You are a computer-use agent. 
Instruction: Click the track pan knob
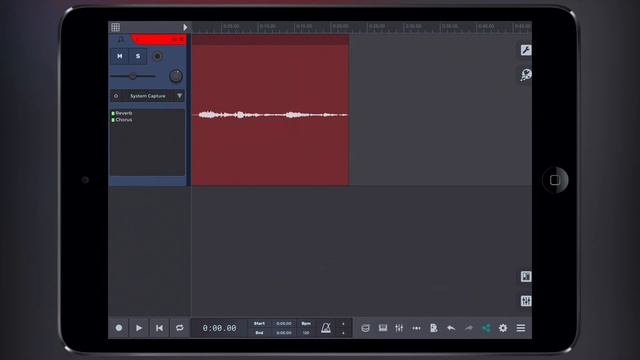176,76
